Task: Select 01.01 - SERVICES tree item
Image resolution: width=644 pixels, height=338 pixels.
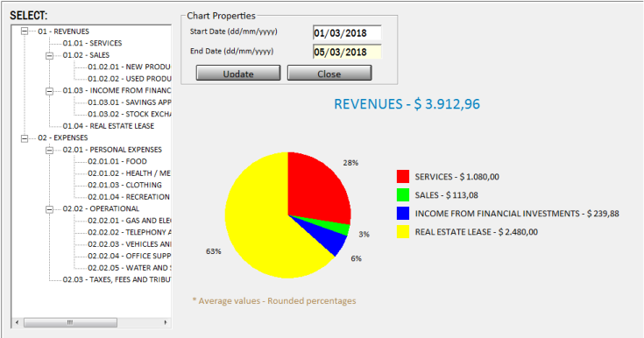Action: 92,43
